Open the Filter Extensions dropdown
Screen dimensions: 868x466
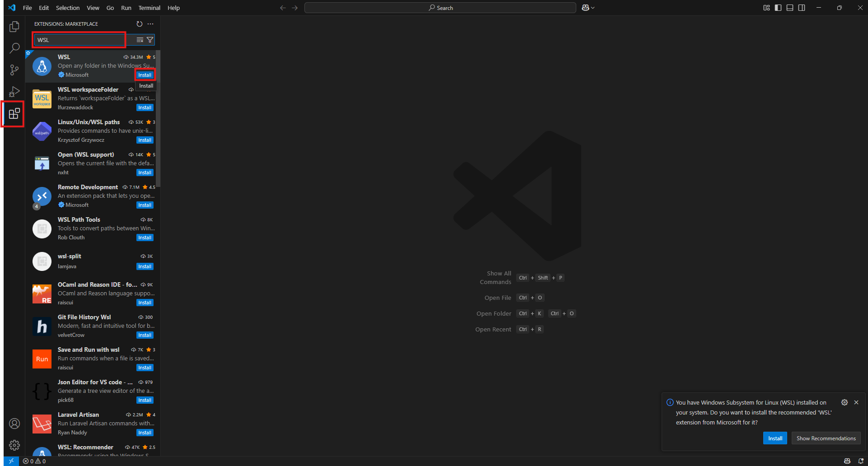pos(150,40)
